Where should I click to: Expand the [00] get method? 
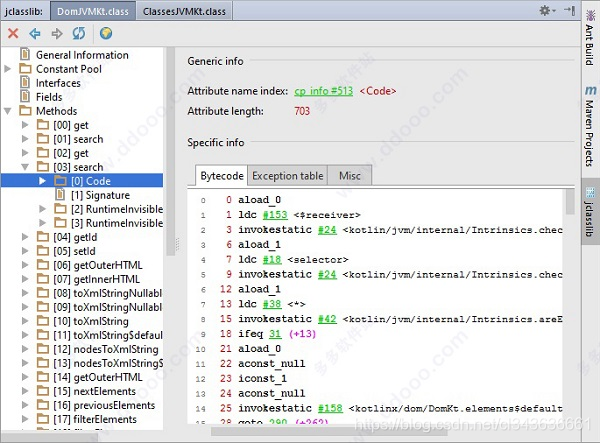(25, 125)
